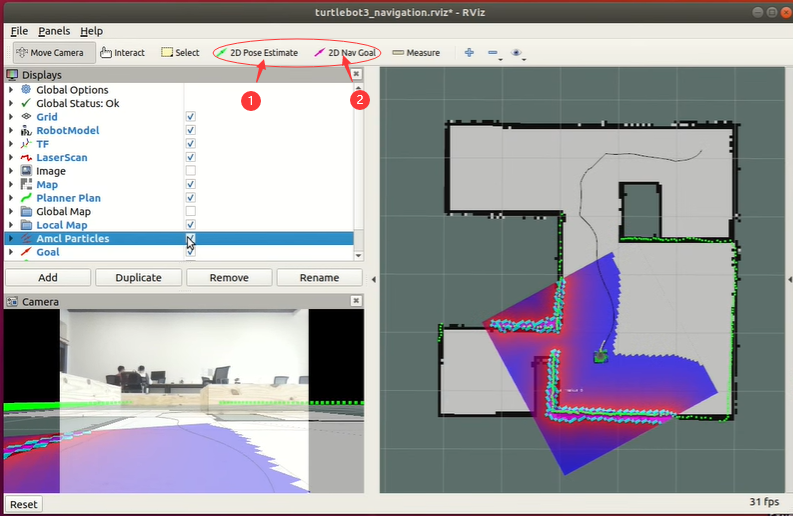Enable the Image display checkbox
This screenshot has height=516, width=793.
click(190, 171)
